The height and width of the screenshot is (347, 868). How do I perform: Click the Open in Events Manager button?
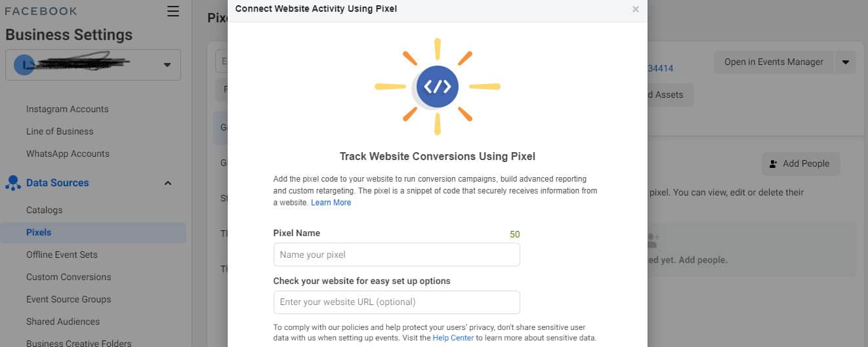774,62
